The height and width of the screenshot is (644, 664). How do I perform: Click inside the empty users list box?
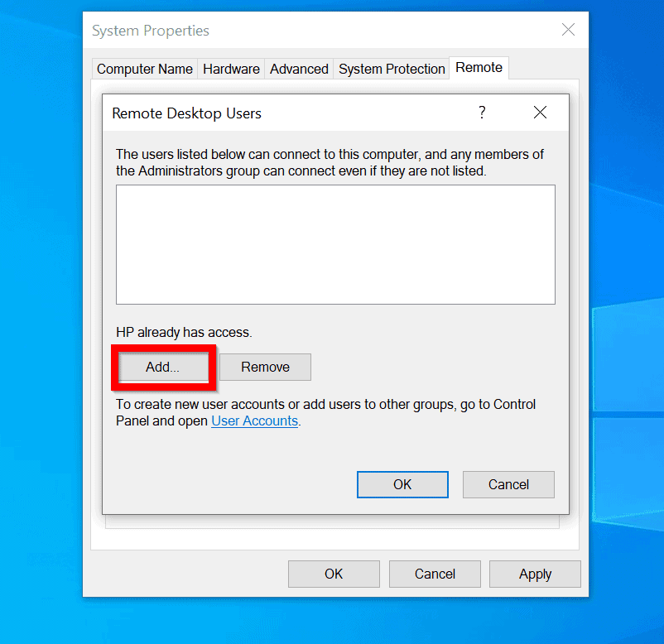(335, 243)
